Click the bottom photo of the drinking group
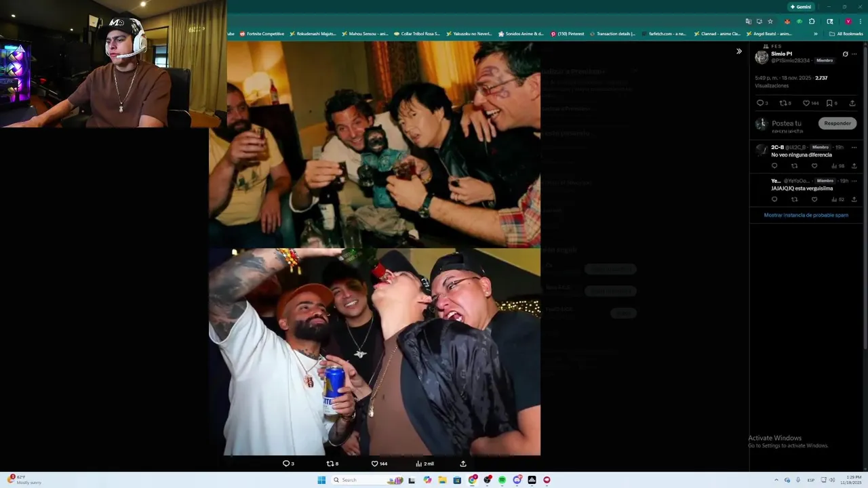Screen dimensions: 868x488 pos(374,352)
